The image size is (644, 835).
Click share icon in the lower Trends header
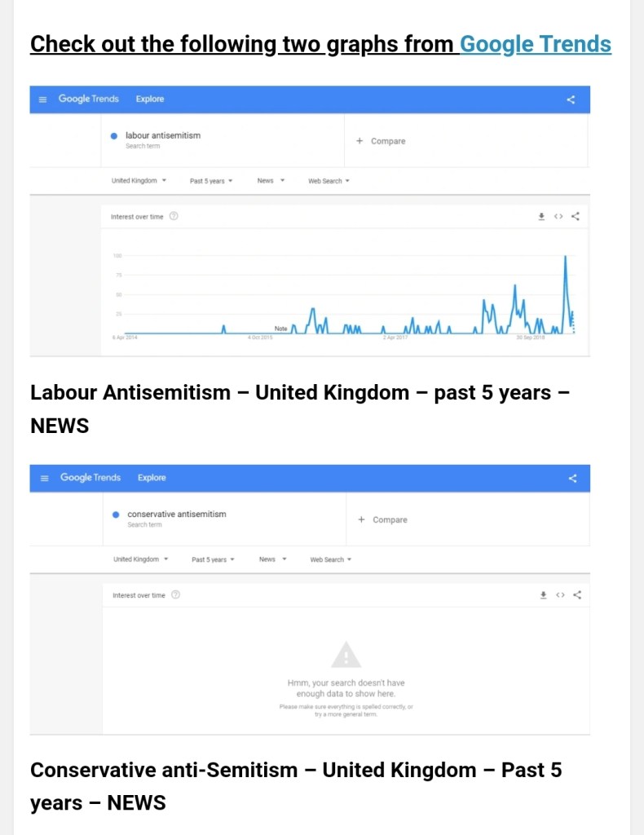point(572,478)
